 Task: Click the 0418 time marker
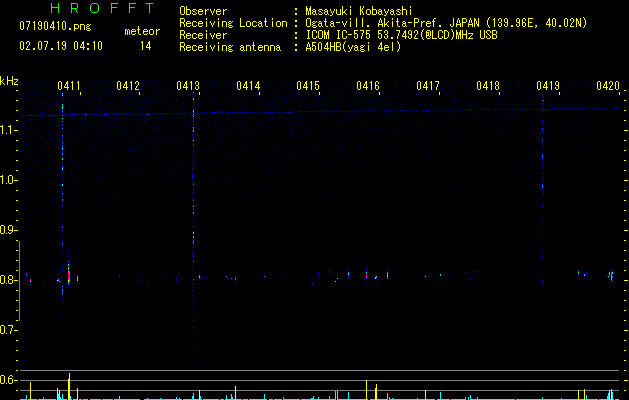pyautogui.click(x=488, y=85)
